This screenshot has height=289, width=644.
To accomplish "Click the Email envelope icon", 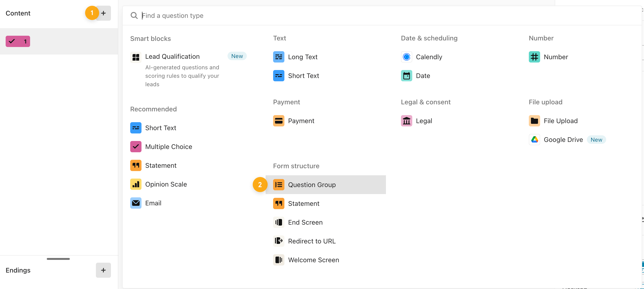I will coord(136,203).
